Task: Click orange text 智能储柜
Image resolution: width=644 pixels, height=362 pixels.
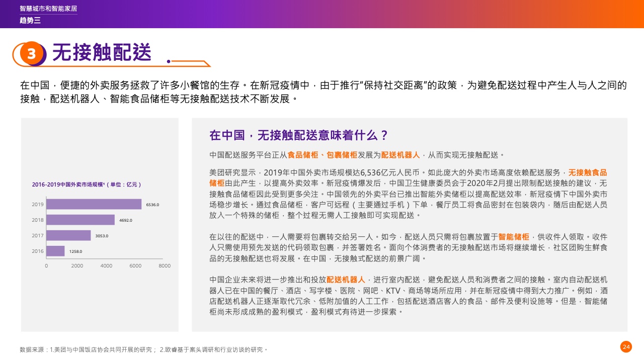Action: pyautogui.click(x=514, y=237)
